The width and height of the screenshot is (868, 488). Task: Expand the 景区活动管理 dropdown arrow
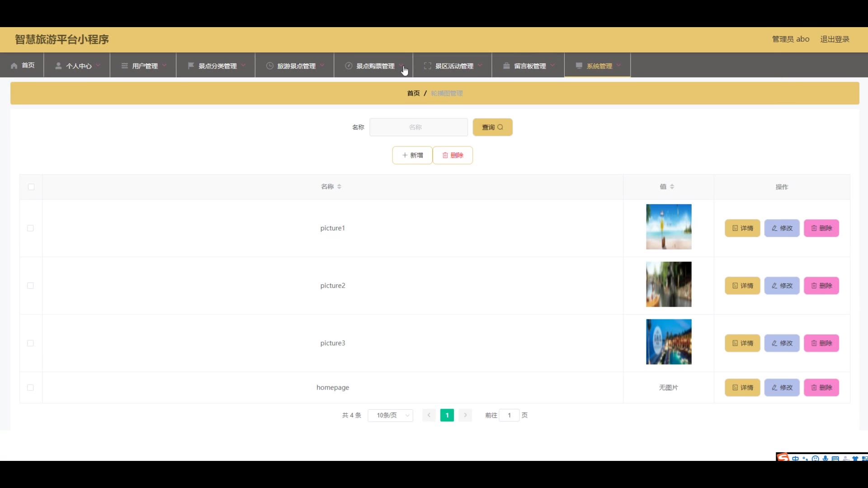[480, 66]
